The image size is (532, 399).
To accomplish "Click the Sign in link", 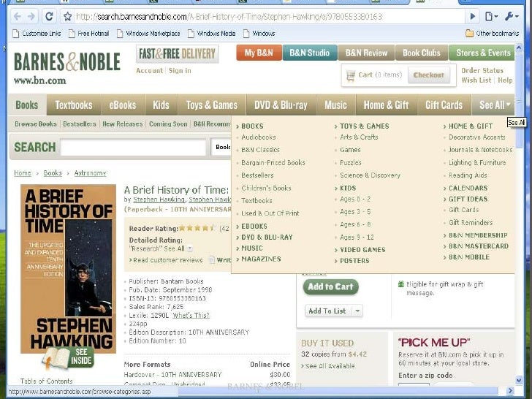I will tap(180, 71).
